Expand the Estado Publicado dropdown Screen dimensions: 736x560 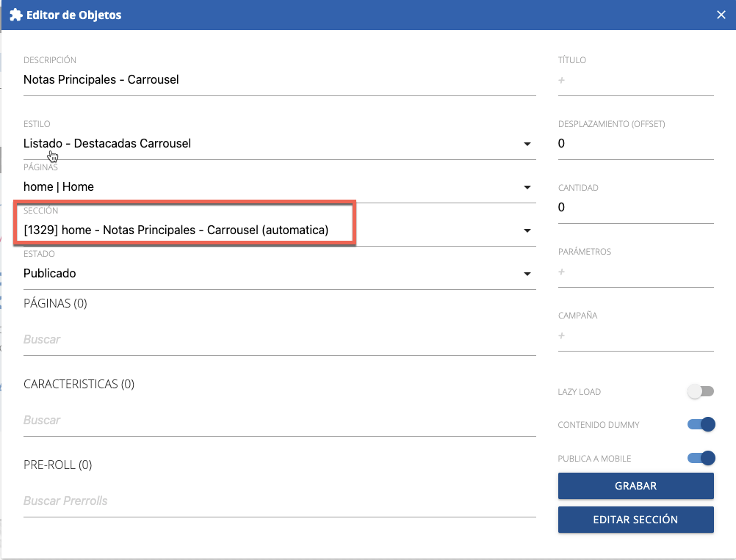click(527, 274)
